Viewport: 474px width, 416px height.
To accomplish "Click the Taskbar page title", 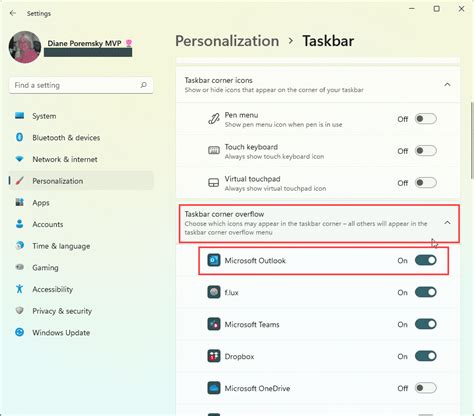I will (328, 41).
